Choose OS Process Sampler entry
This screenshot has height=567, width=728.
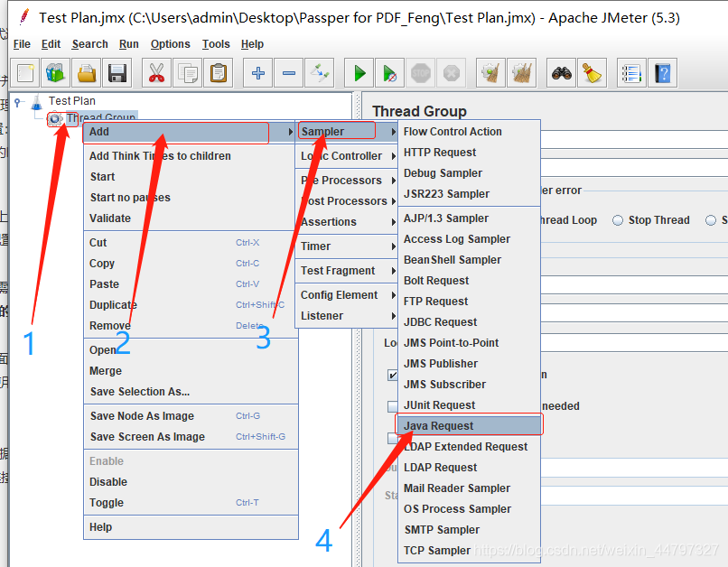[x=470, y=509]
